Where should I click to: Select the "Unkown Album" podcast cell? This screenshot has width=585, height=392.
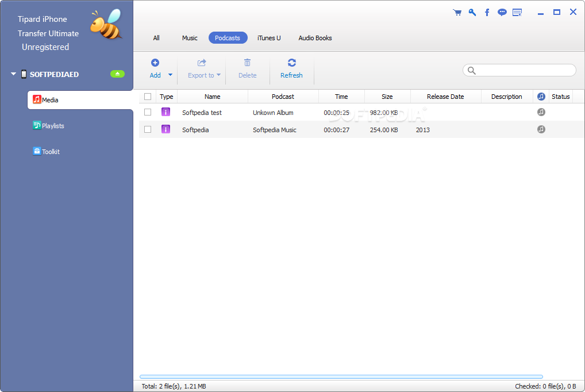(273, 113)
